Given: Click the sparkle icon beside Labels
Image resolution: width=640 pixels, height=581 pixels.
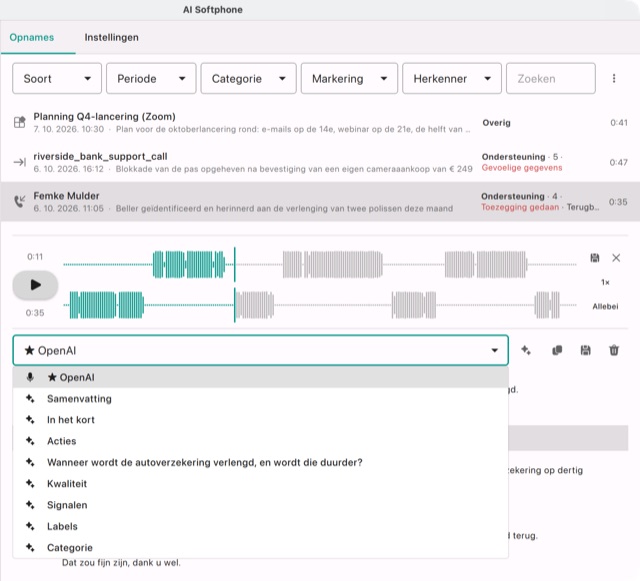Looking at the screenshot, I should point(30,526).
